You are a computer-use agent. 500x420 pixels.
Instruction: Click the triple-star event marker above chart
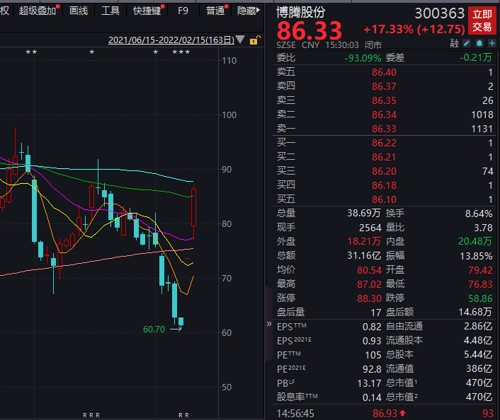point(181,52)
